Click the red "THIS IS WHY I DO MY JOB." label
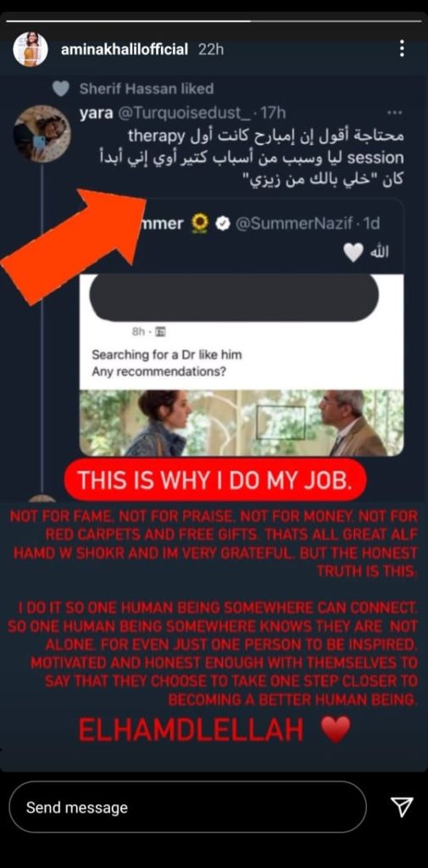The width and height of the screenshot is (428, 868). click(x=215, y=480)
